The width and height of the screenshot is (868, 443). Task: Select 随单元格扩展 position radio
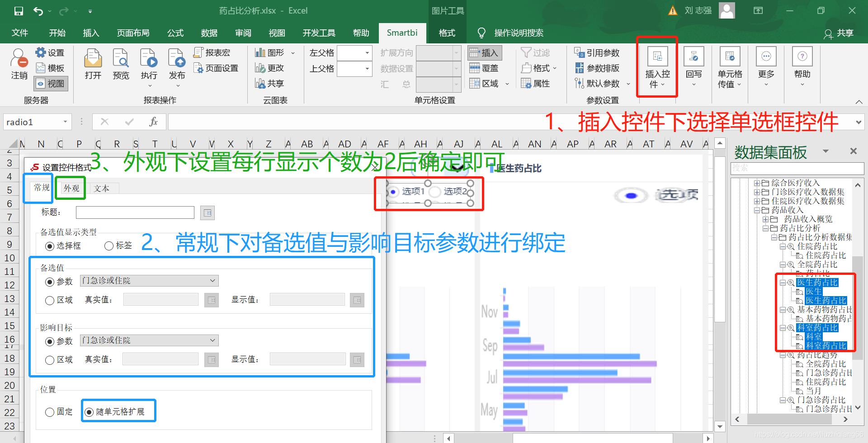pyautogui.click(x=89, y=412)
